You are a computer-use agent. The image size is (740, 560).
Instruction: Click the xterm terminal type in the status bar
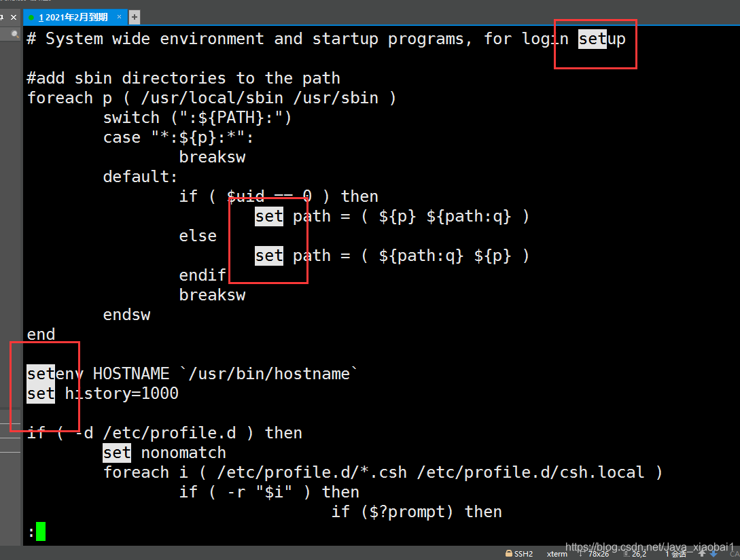(x=557, y=554)
